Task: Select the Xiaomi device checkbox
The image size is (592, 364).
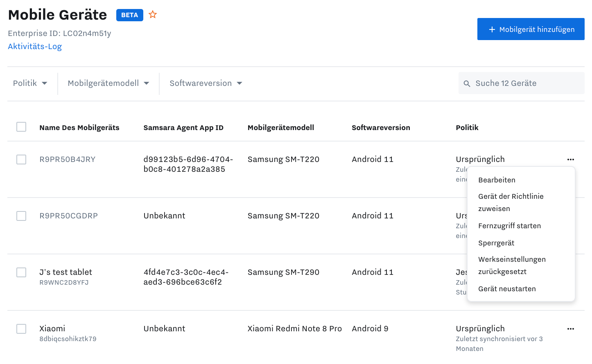Action: click(x=21, y=329)
